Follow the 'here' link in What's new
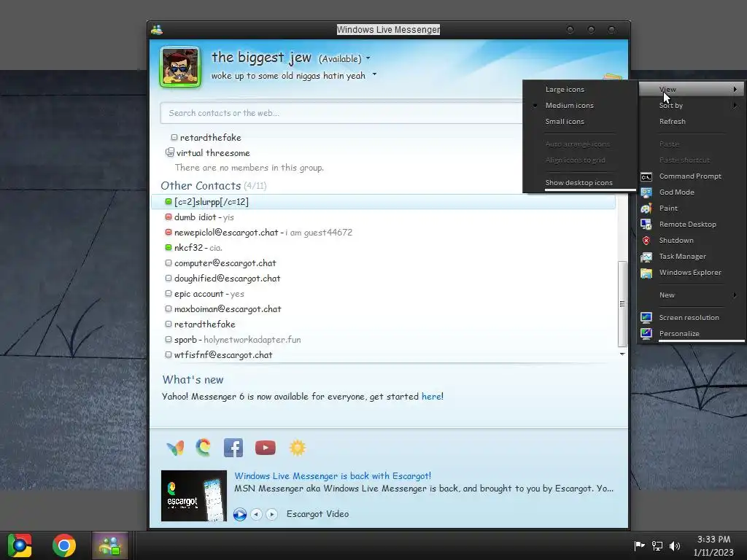The height and width of the screenshot is (560, 747). point(431,396)
